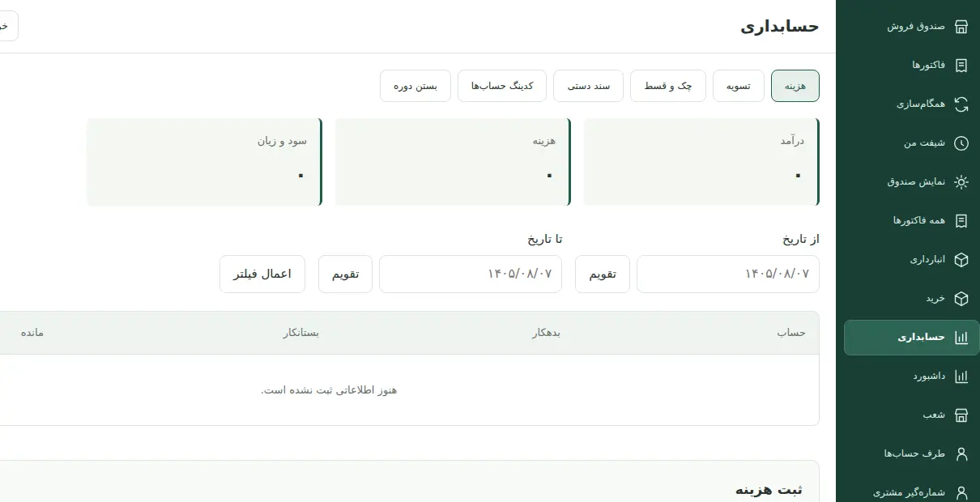Click the empty-state message هنوز اطلاعاتی ثبت نشده است
Screen dimensions: 980x502
point(329,390)
